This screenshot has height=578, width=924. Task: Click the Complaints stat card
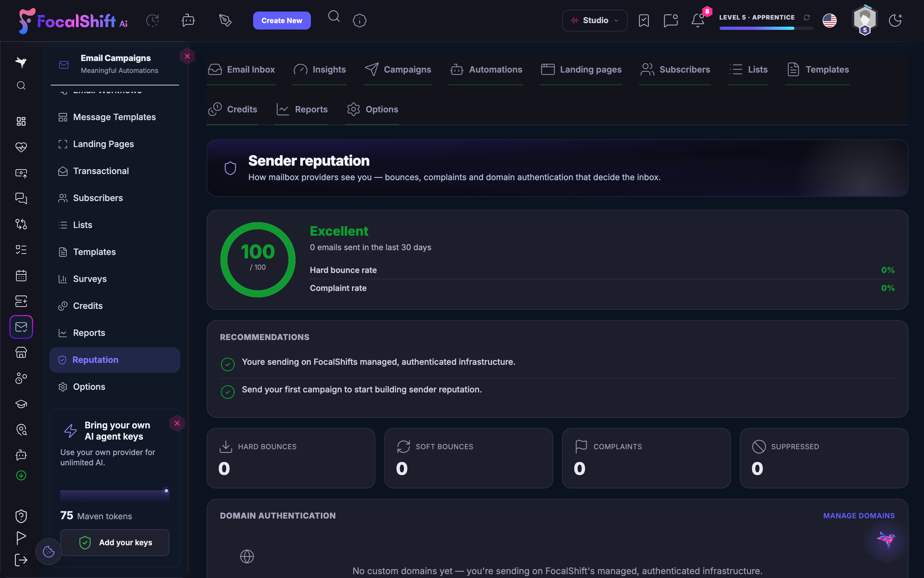[646, 458]
